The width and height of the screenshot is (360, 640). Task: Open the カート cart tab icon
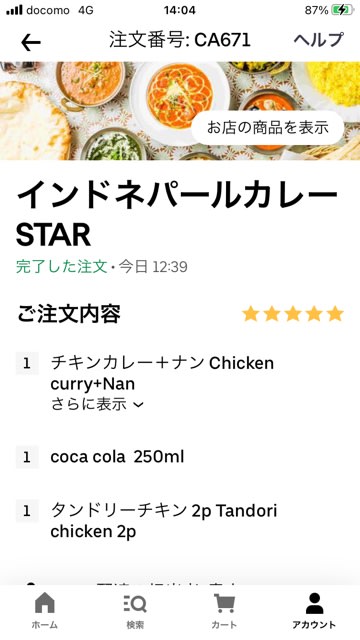pyautogui.click(x=224, y=603)
